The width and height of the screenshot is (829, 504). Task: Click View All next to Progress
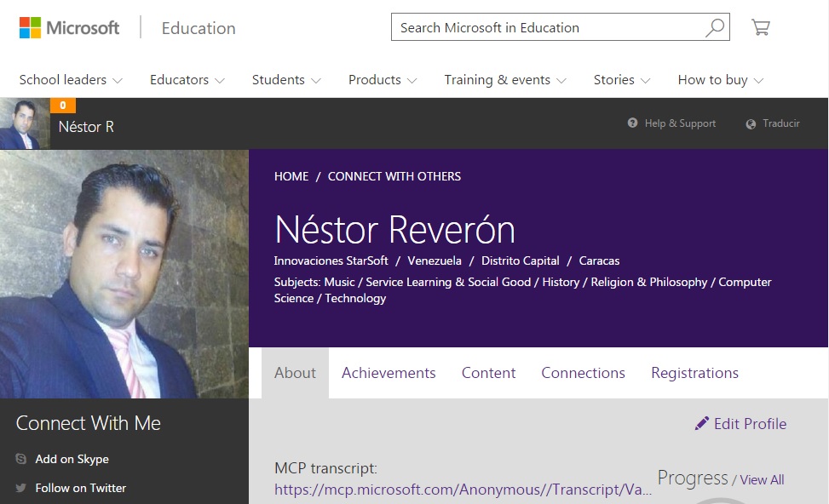click(x=762, y=480)
